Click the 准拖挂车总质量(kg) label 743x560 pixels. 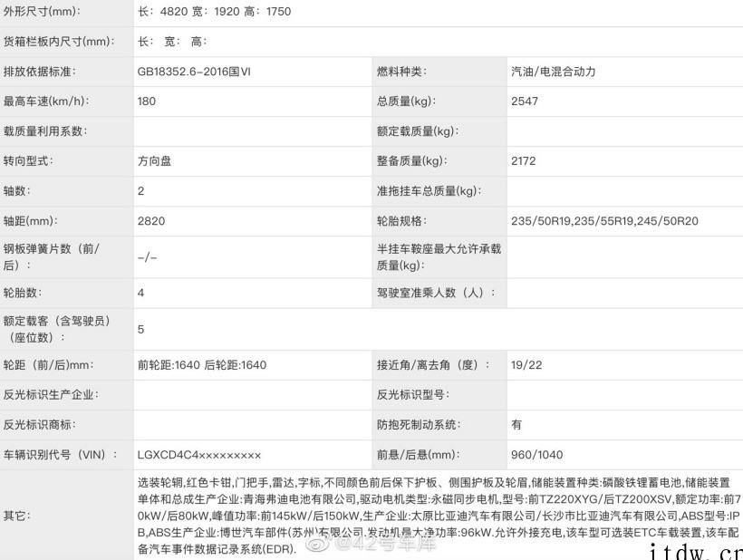click(429, 191)
